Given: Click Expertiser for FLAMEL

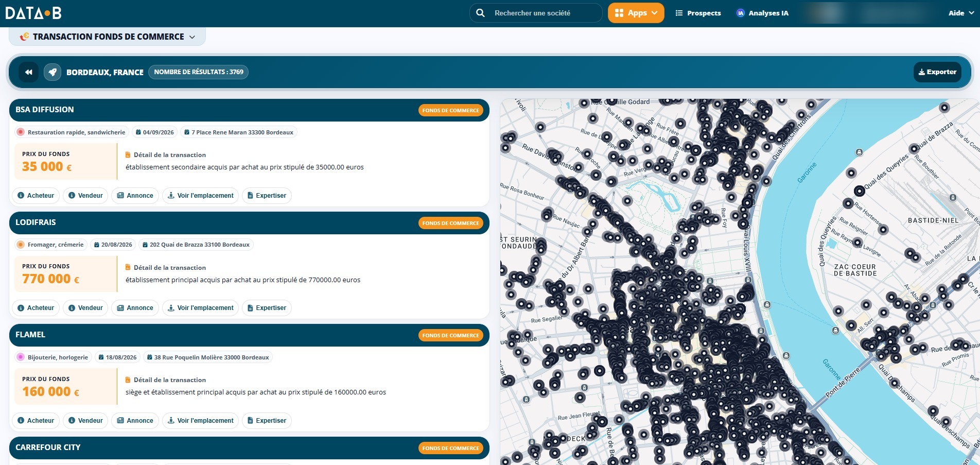Looking at the screenshot, I should tap(267, 421).
